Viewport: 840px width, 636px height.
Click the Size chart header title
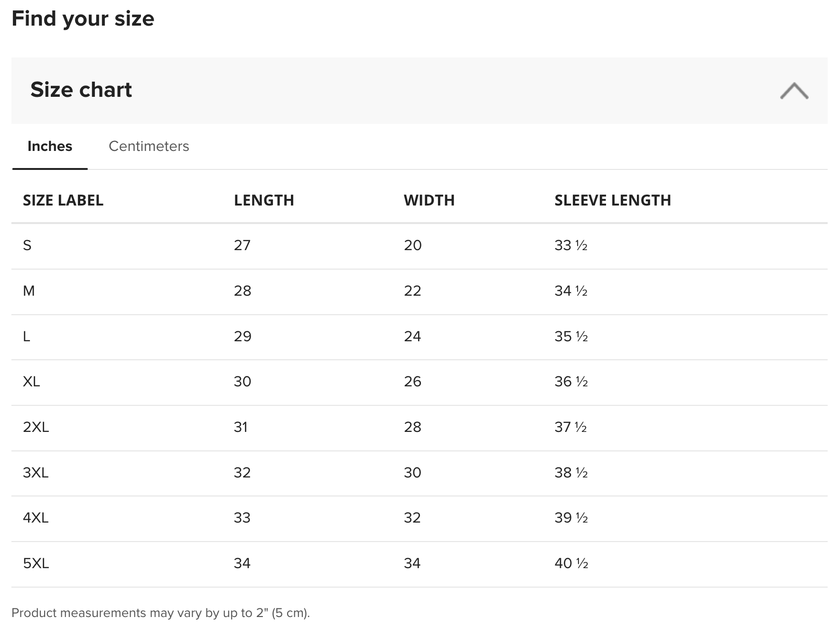tap(81, 90)
